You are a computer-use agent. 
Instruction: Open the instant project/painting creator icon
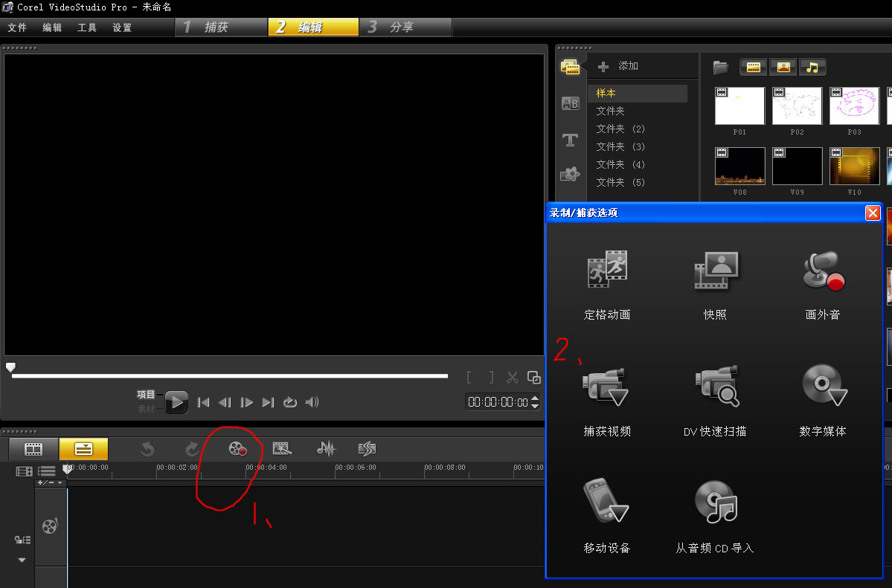[x=282, y=449]
